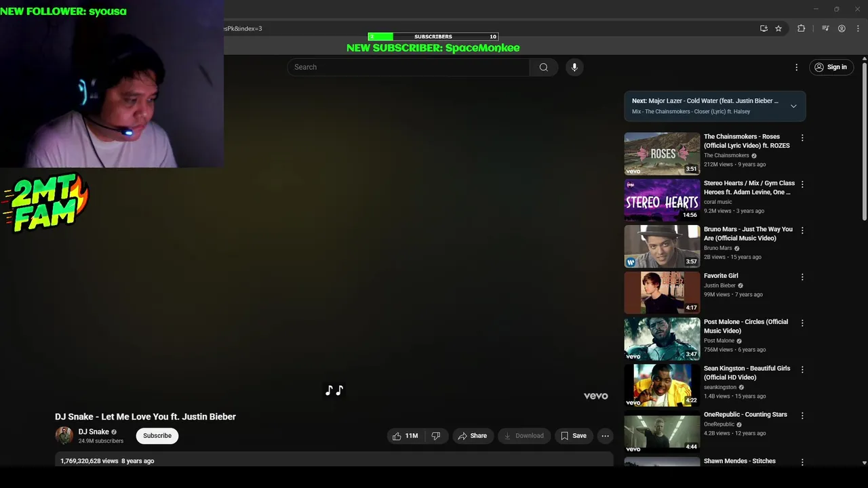
Task: Play the Stereo Hearts mix thumbnail
Action: 662,200
